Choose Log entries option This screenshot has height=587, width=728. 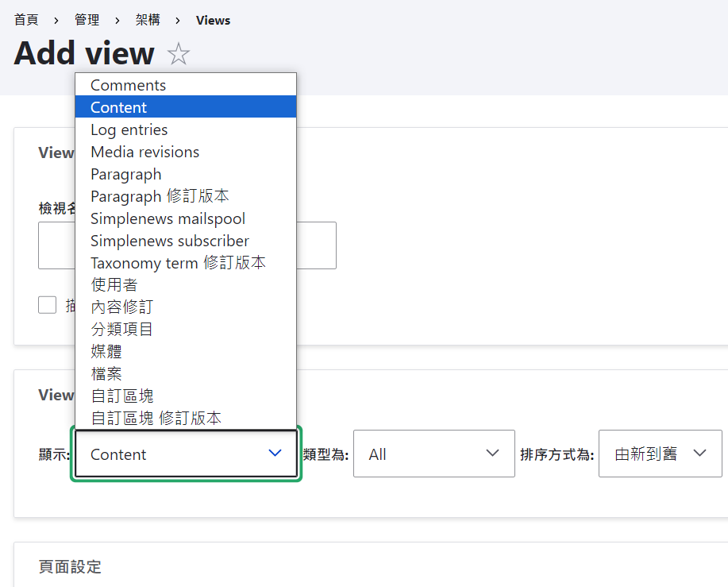tap(129, 129)
